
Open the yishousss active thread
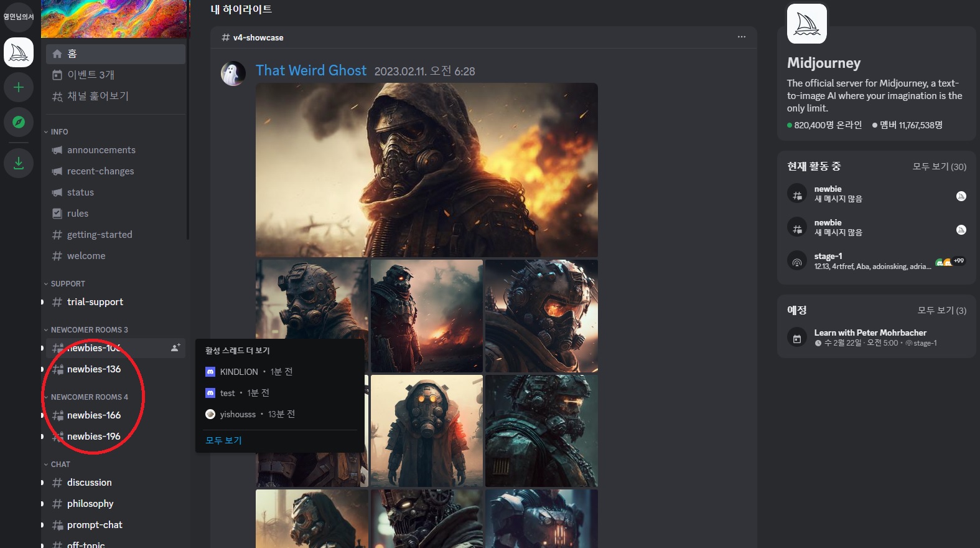point(280,414)
